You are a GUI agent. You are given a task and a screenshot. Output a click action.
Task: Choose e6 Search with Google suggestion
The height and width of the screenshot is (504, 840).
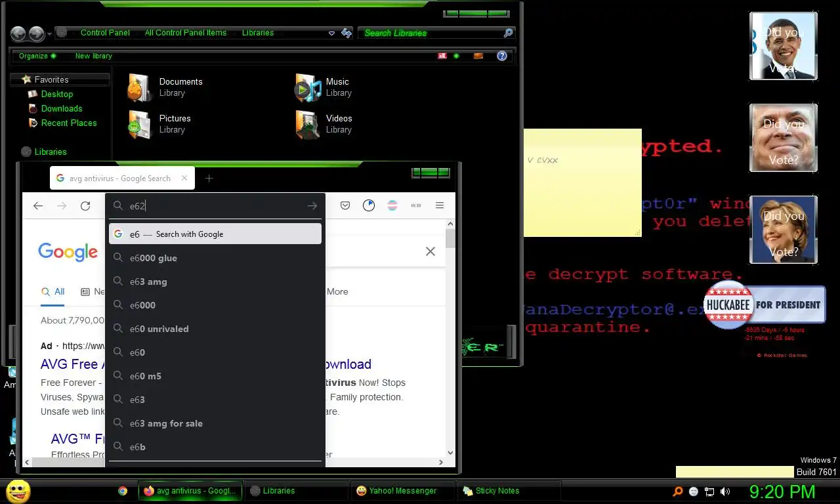click(x=215, y=234)
